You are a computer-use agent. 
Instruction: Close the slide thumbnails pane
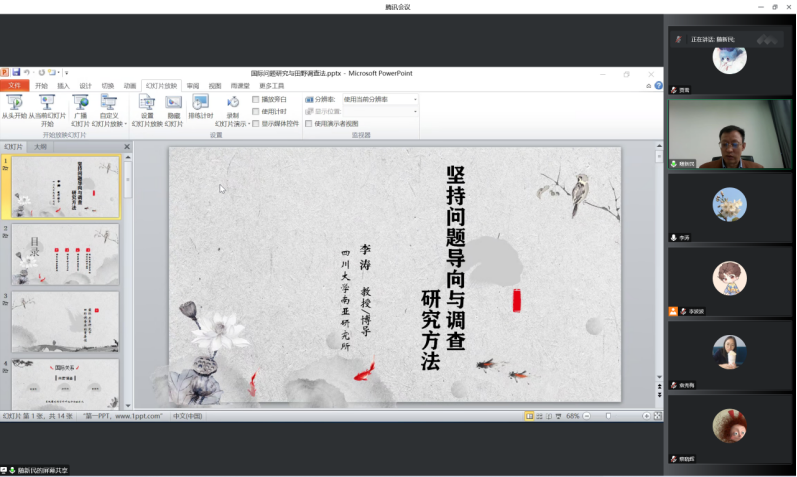coord(125,147)
